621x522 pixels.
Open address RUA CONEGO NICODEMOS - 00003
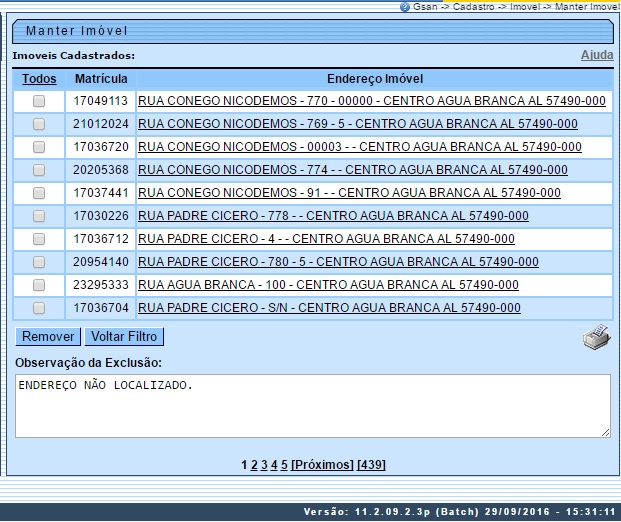pyautogui.click(x=360, y=147)
